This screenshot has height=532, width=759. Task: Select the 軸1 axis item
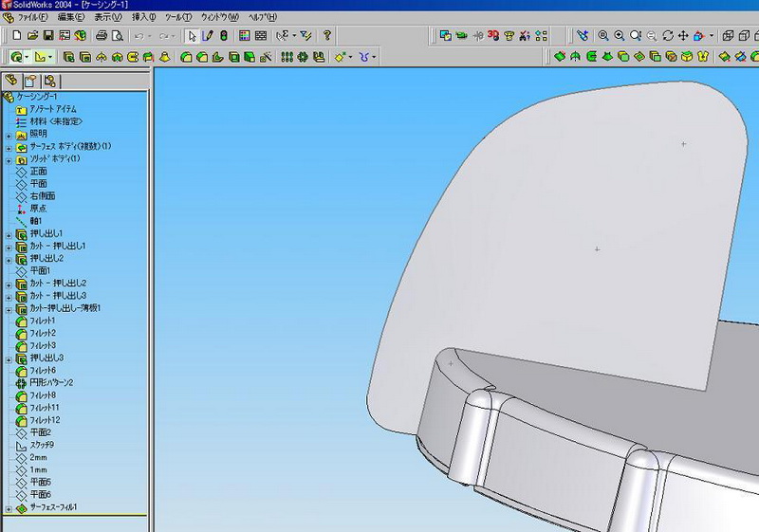[x=36, y=221]
